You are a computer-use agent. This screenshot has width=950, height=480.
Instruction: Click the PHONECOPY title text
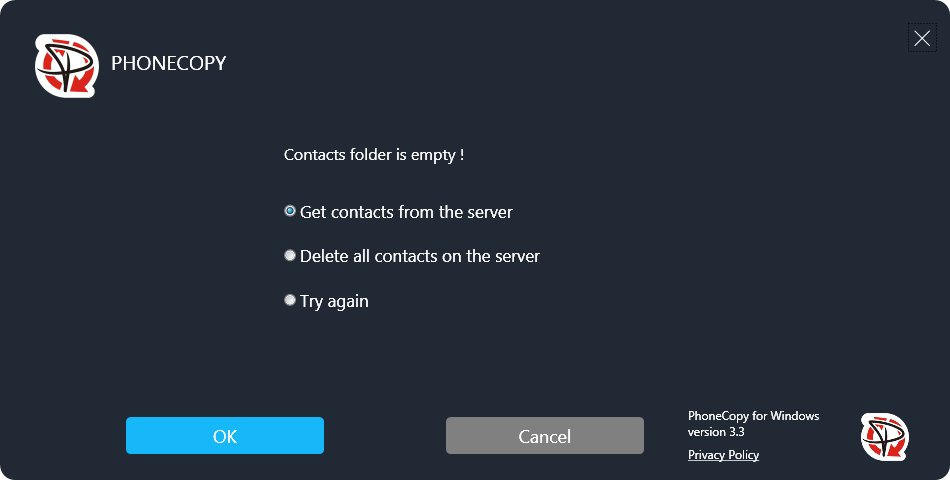(168, 63)
